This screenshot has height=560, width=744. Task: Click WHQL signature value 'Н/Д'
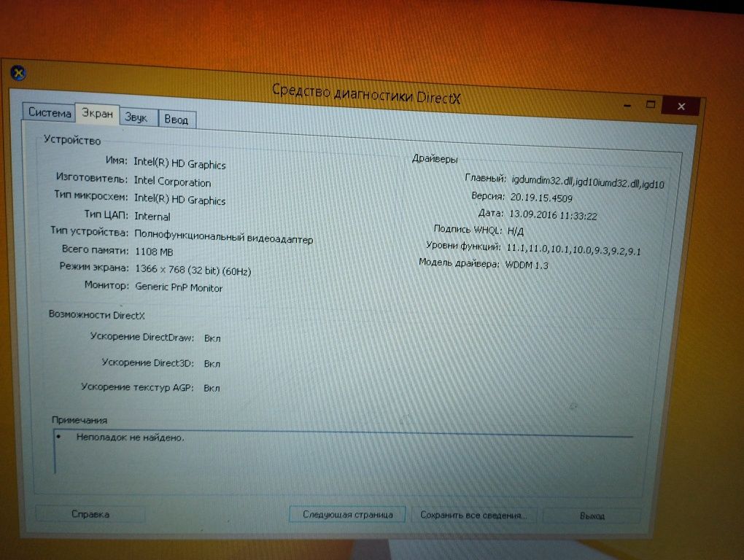(x=515, y=231)
